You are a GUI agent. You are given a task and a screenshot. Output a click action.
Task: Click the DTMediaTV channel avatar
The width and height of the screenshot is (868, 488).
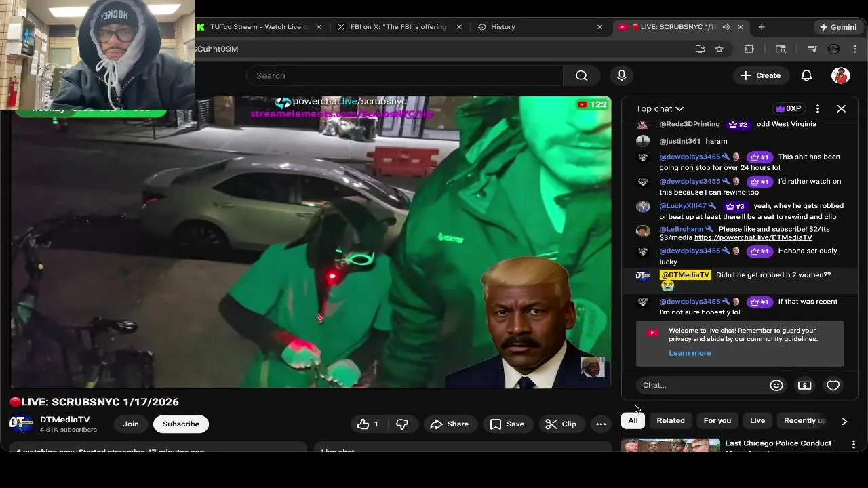pos(21,424)
